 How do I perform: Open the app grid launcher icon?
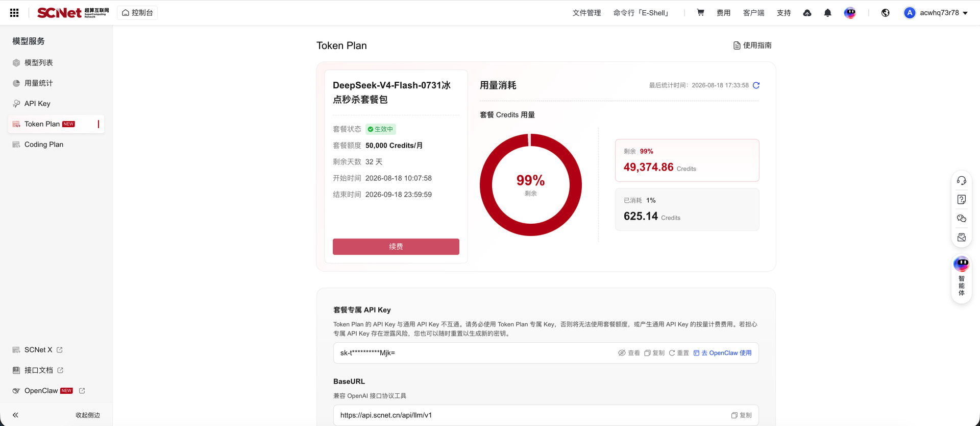point(14,13)
